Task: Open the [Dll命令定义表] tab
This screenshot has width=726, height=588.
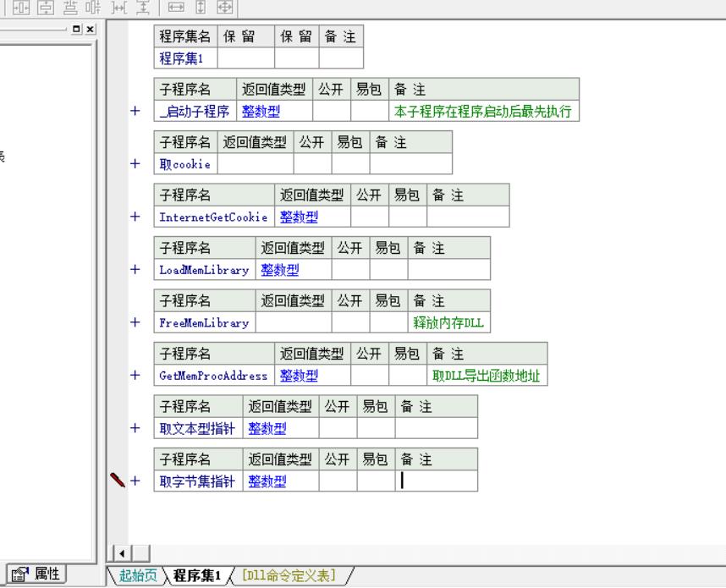Action: (x=289, y=575)
